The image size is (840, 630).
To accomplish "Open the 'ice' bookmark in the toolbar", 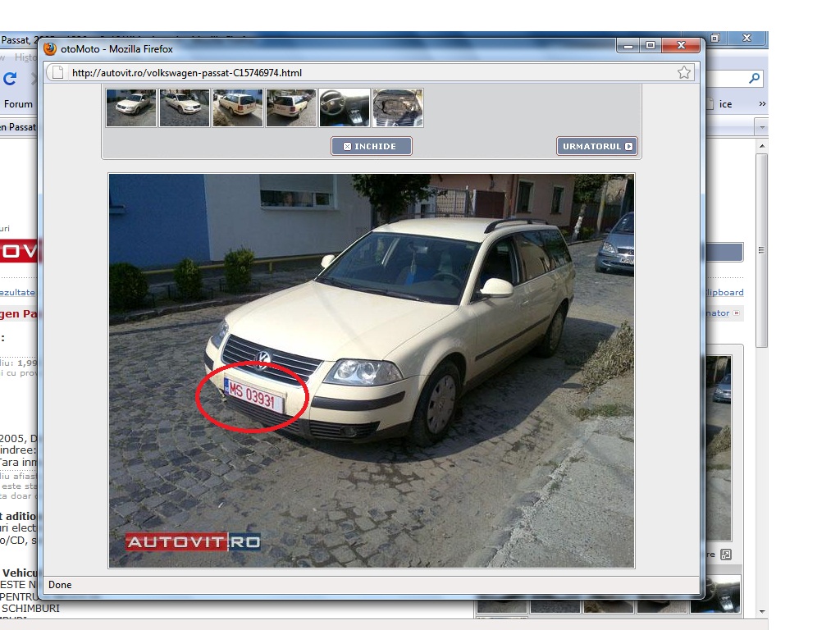I will [x=725, y=104].
